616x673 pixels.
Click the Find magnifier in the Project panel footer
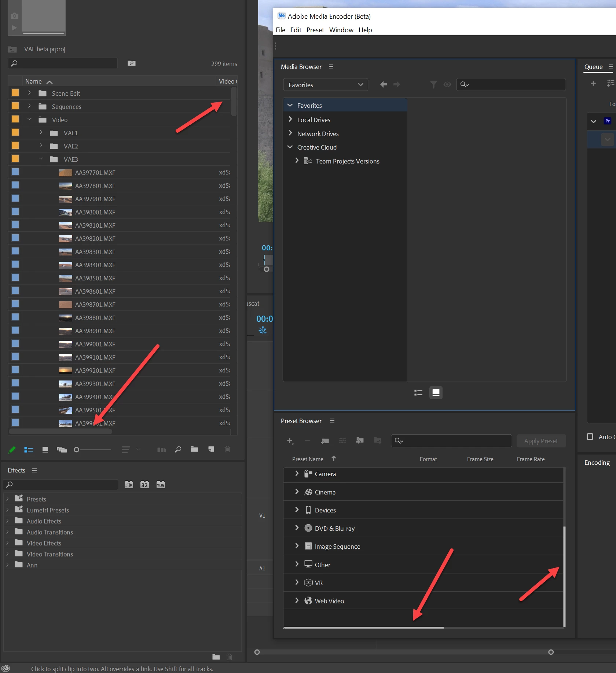coord(178,449)
